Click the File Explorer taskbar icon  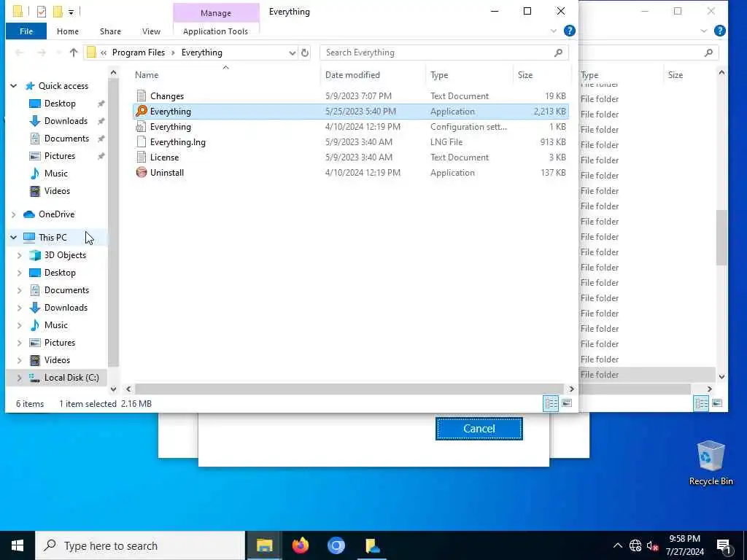(264, 545)
